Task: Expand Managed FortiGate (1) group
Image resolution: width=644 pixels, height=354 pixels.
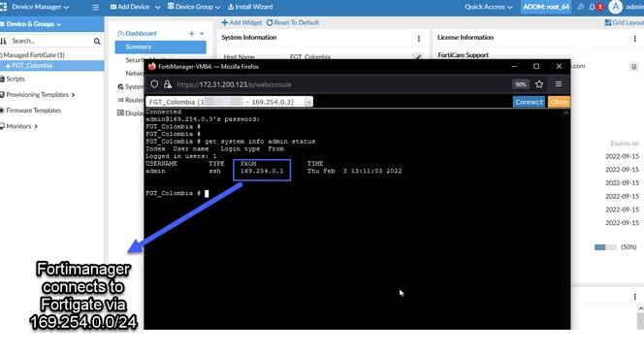Action: coord(33,55)
